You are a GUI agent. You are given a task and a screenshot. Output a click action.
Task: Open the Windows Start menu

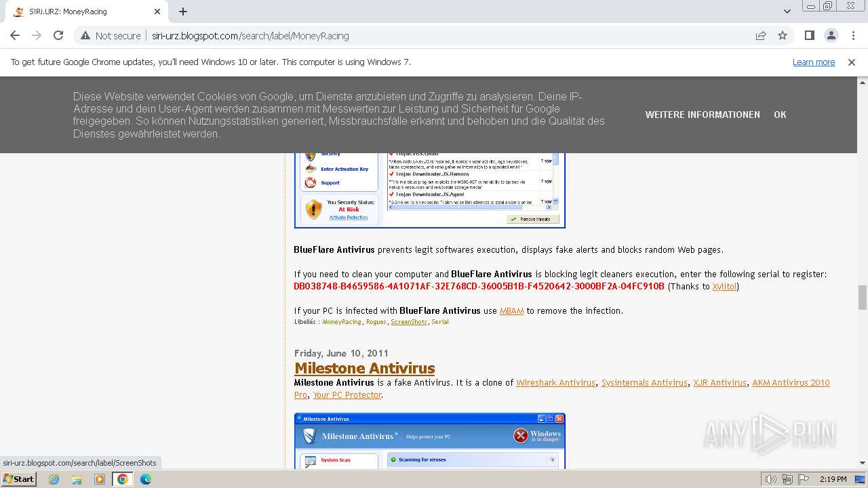click(18, 479)
